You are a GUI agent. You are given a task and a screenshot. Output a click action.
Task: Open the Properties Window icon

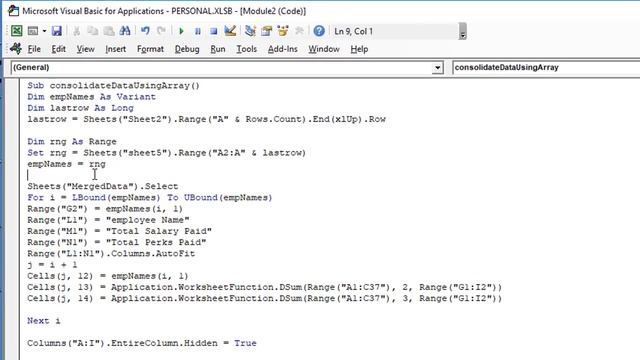pyautogui.click(x=267, y=31)
